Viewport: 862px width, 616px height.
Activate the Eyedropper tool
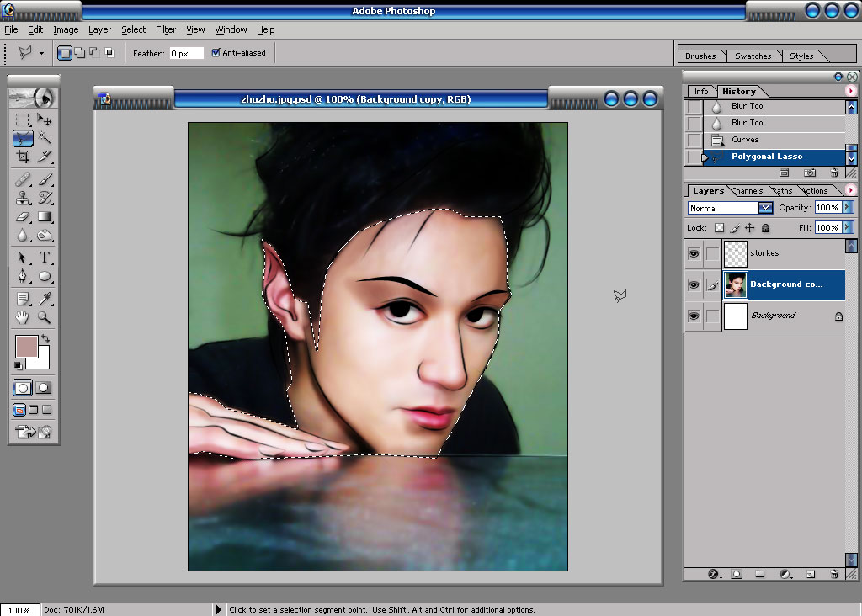[x=45, y=299]
